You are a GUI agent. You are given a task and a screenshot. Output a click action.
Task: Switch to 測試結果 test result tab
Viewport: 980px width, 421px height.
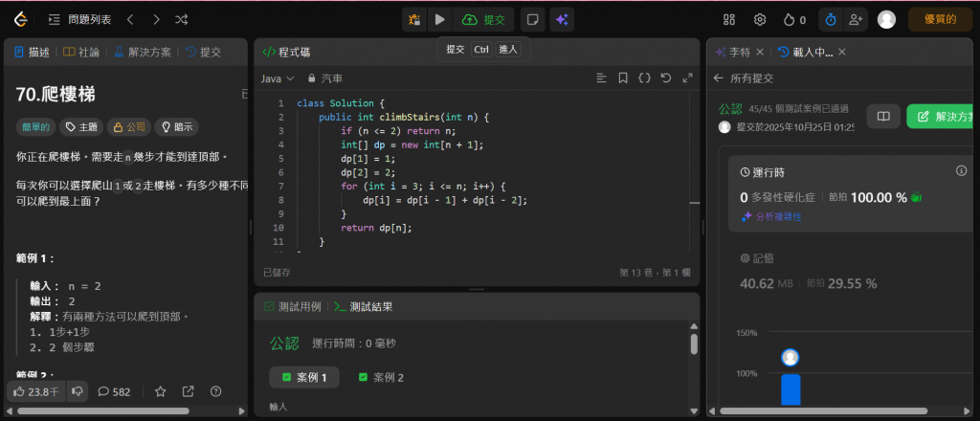364,307
